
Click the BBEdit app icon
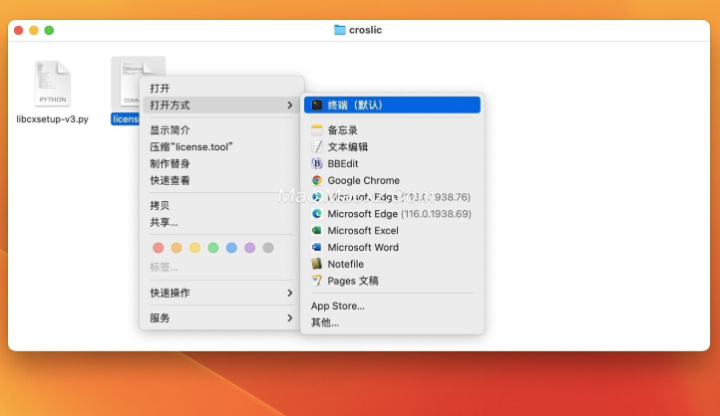point(317,163)
